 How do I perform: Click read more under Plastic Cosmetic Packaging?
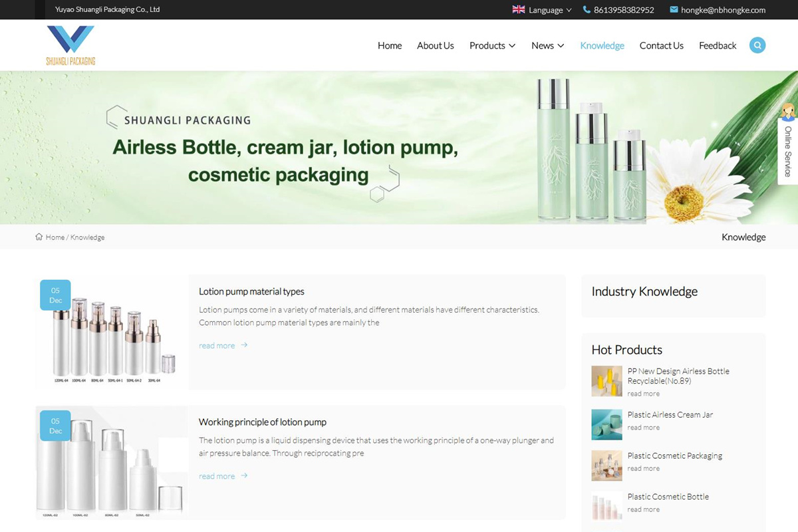click(644, 468)
